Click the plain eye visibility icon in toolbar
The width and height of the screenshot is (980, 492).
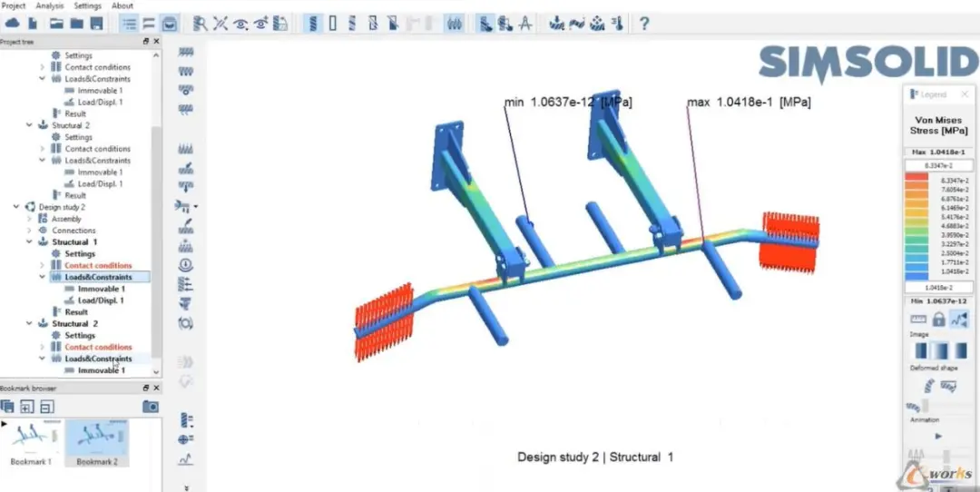(x=240, y=24)
